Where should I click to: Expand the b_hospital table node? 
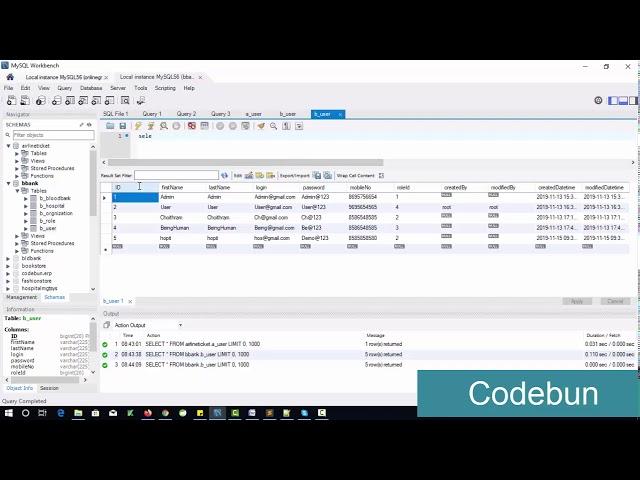pos(26,206)
